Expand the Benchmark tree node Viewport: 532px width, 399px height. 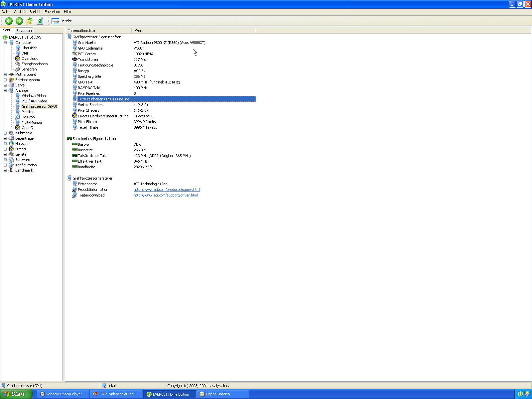[5, 170]
